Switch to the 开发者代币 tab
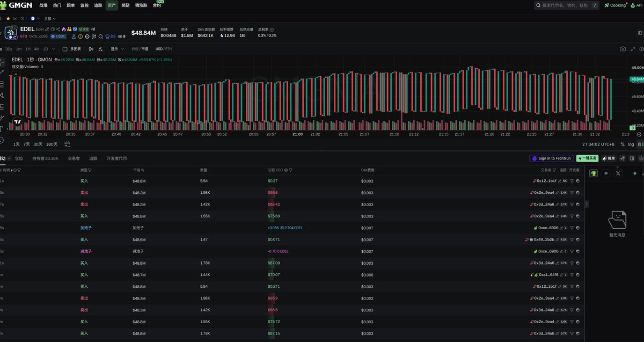The height and width of the screenshot is (342, 644). click(116, 158)
